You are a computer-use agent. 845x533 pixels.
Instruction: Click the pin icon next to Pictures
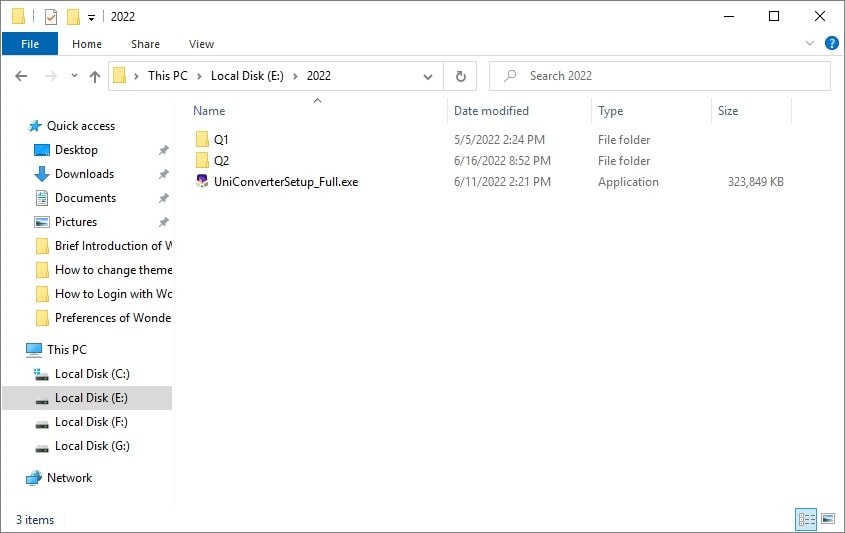coord(164,222)
